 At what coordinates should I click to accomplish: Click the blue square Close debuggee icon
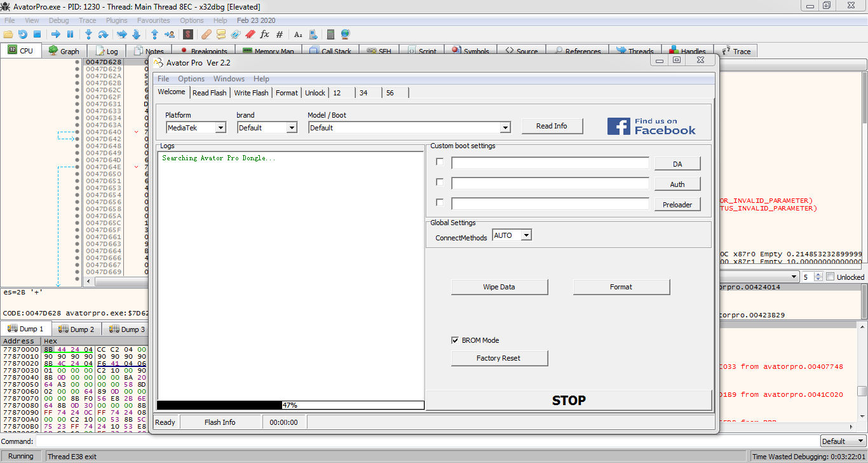click(x=37, y=34)
